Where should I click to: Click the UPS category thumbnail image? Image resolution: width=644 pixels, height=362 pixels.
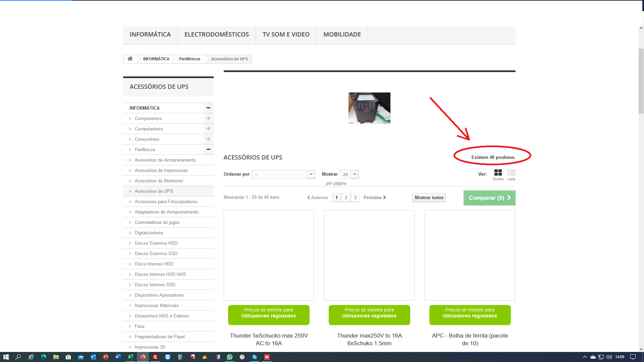click(369, 108)
